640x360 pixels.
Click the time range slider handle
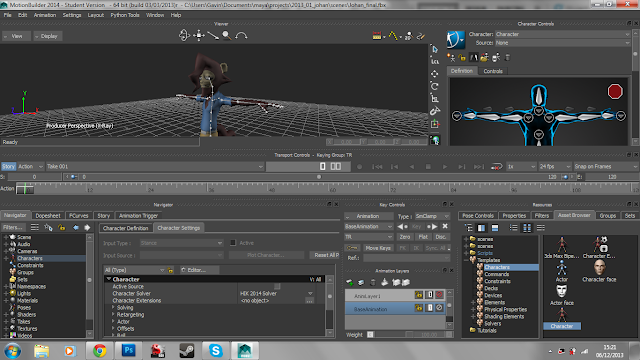[x=319, y=177]
